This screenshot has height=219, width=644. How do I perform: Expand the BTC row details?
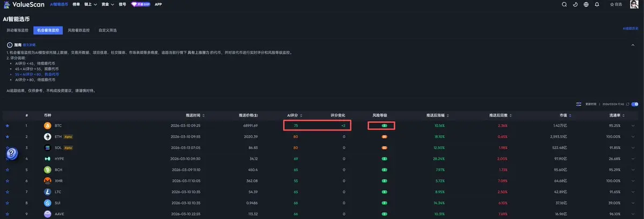[633, 125]
